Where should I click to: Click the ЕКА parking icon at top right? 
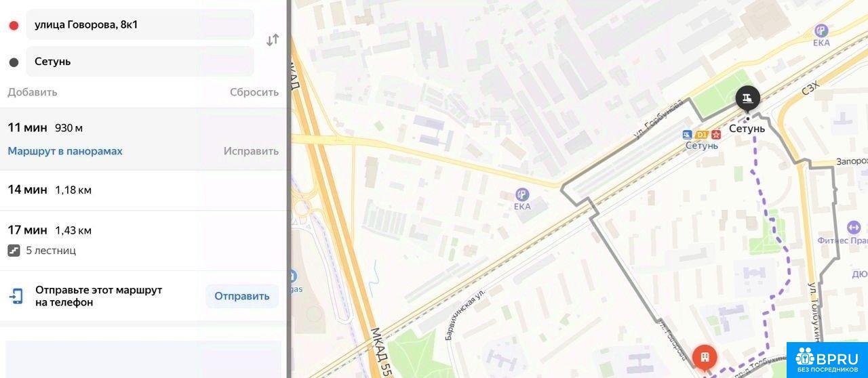coord(822,30)
